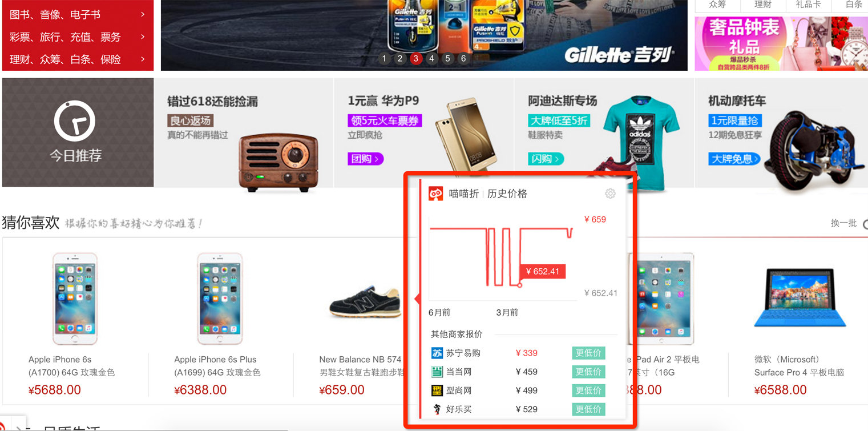This screenshot has height=431, width=868.
Task: Click the 当当网 merchant logo icon
Action: click(437, 372)
